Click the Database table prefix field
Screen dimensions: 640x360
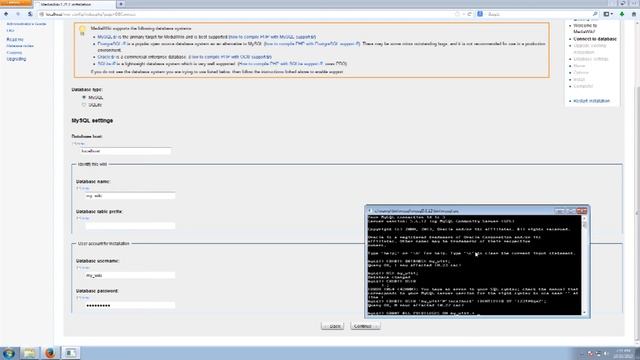[x=130, y=226]
